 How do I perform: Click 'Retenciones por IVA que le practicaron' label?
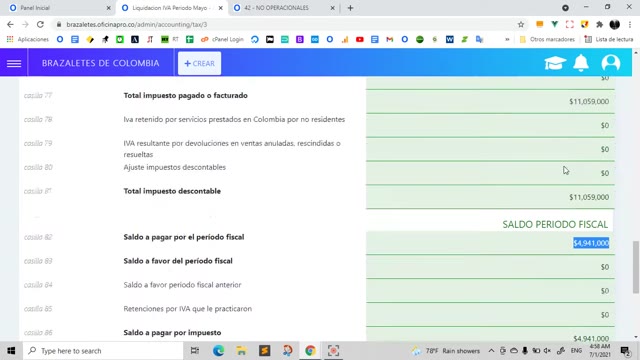coord(187,309)
